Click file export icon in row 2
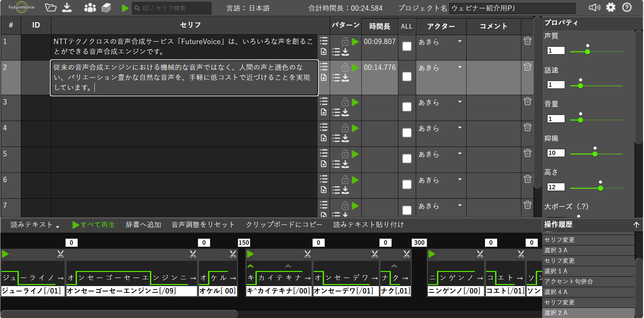The image size is (644, 318). tap(324, 78)
